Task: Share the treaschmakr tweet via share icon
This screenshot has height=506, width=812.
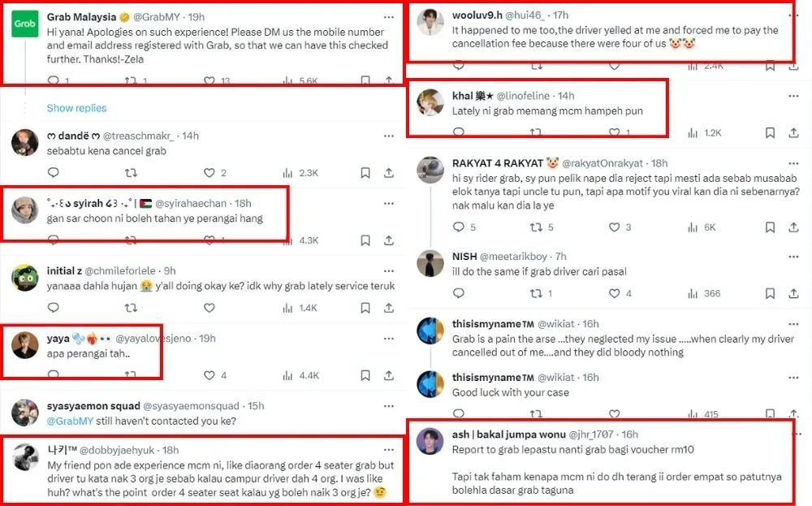Action: (389, 172)
